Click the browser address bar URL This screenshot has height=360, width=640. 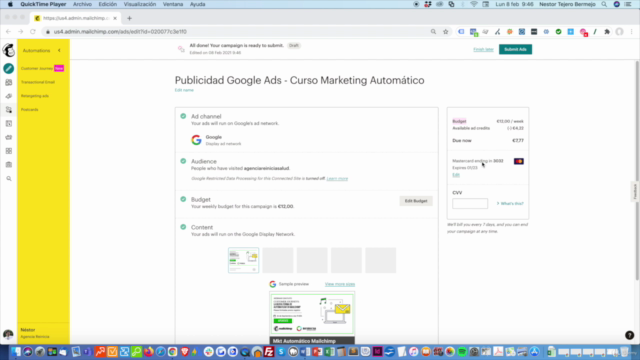(120, 31)
